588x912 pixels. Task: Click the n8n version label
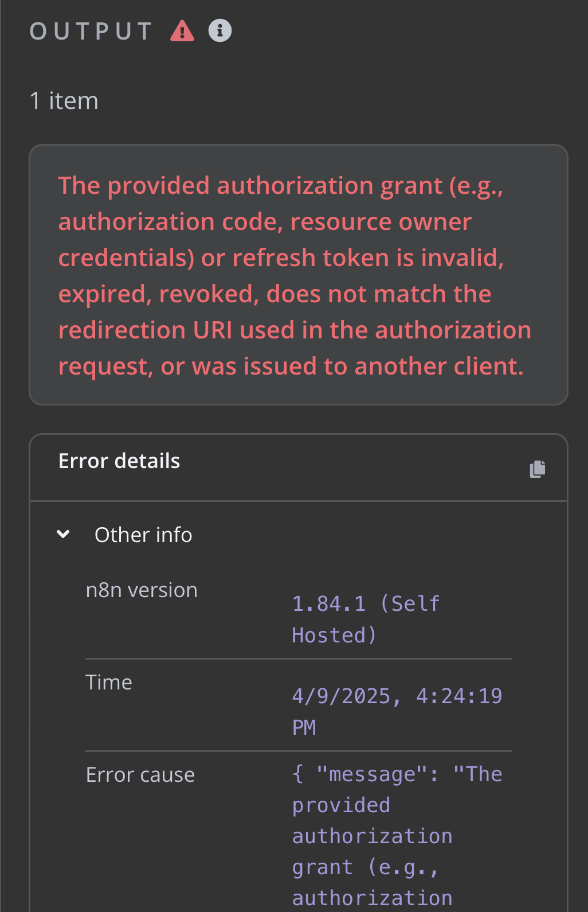coord(142,590)
